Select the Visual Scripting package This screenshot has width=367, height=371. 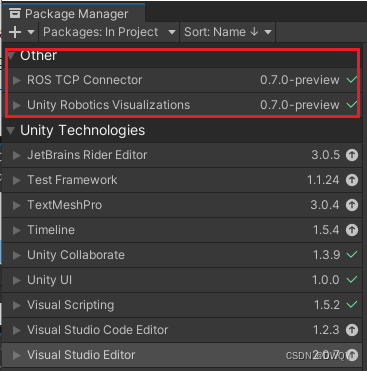(x=182, y=305)
